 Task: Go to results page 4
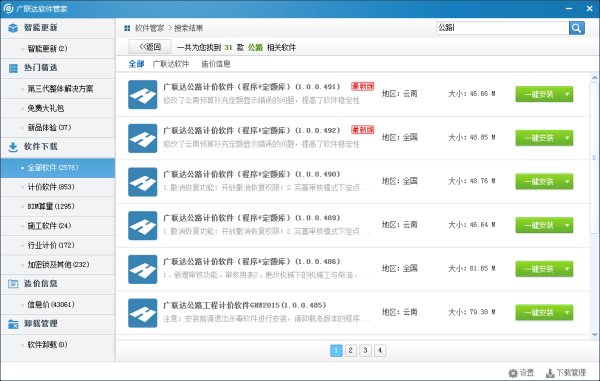[x=380, y=350]
